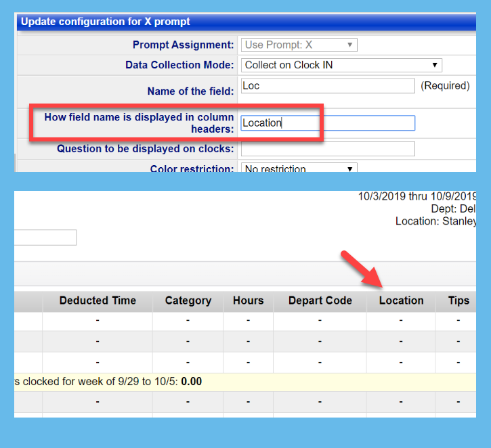Click the Tips column header
Screen dimensions: 491x448
(x=458, y=300)
